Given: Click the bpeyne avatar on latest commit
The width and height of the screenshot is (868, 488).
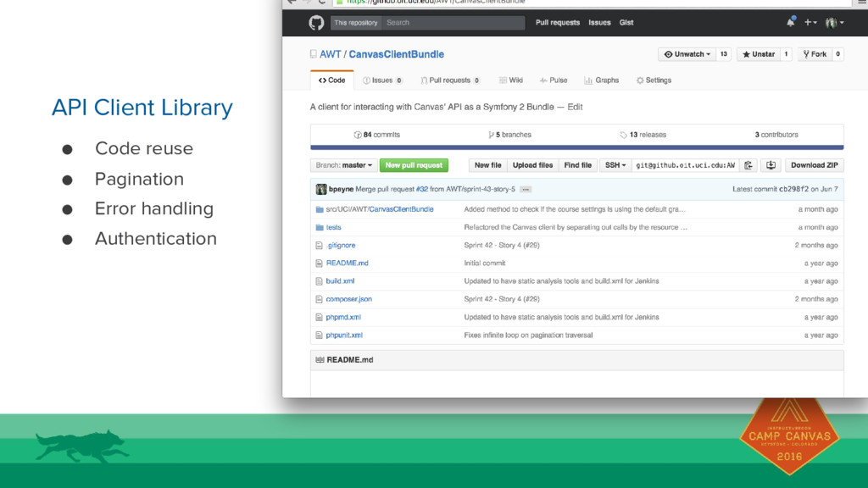Looking at the screenshot, I should 321,189.
